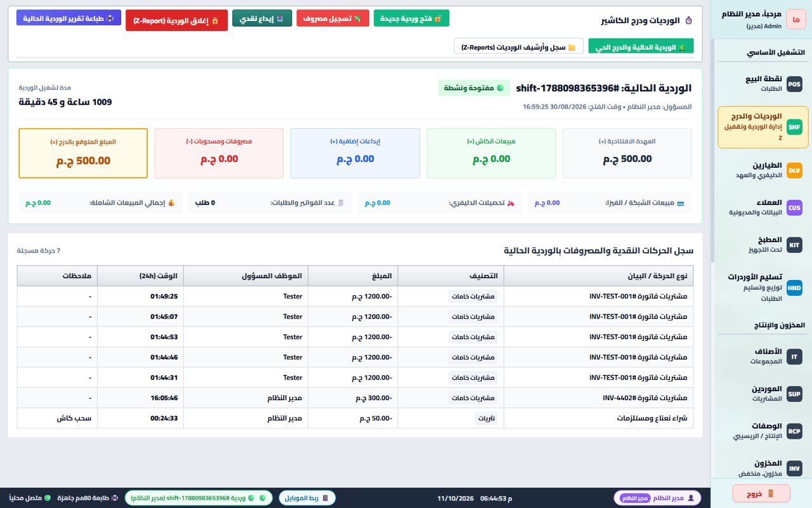The image size is (812, 508).
Task: Click the مبيعات الكاش cash sales card
Action: (x=491, y=153)
